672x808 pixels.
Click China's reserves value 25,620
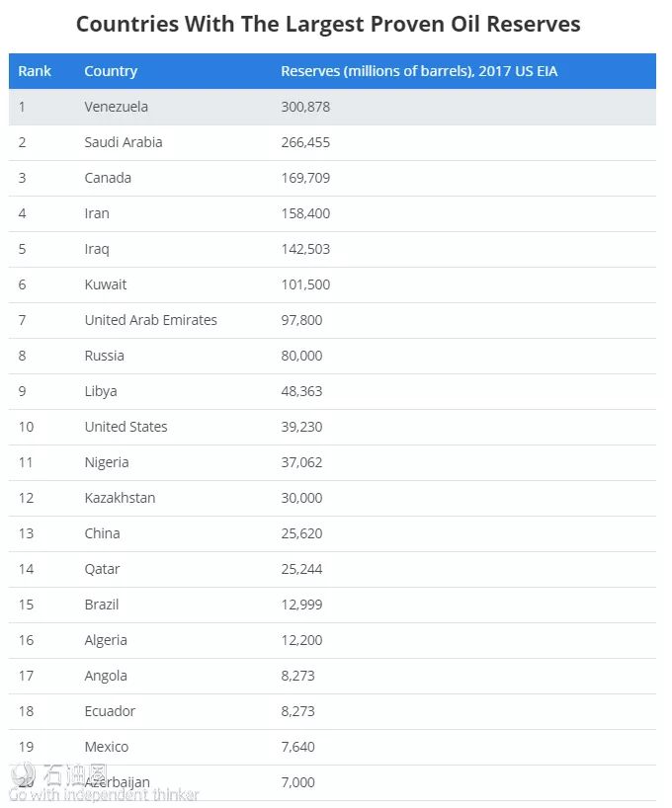point(301,533)
